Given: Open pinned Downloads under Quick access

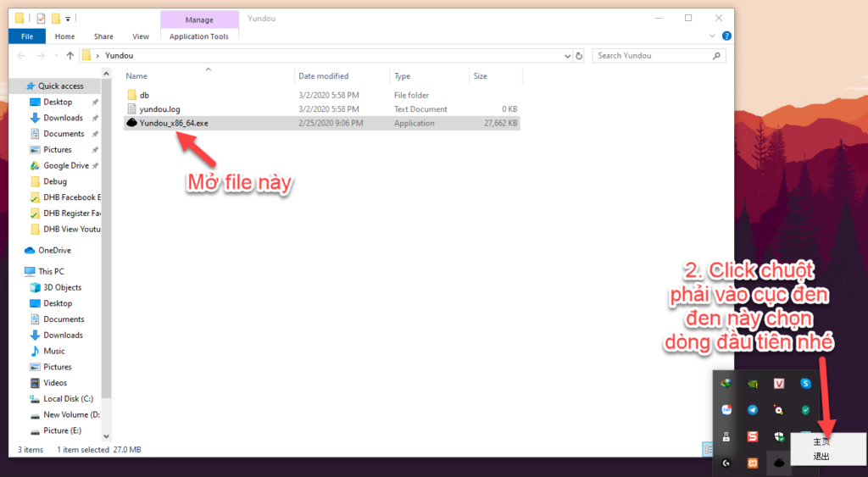Looking at the screenshot, I should (x=63, y=118).
